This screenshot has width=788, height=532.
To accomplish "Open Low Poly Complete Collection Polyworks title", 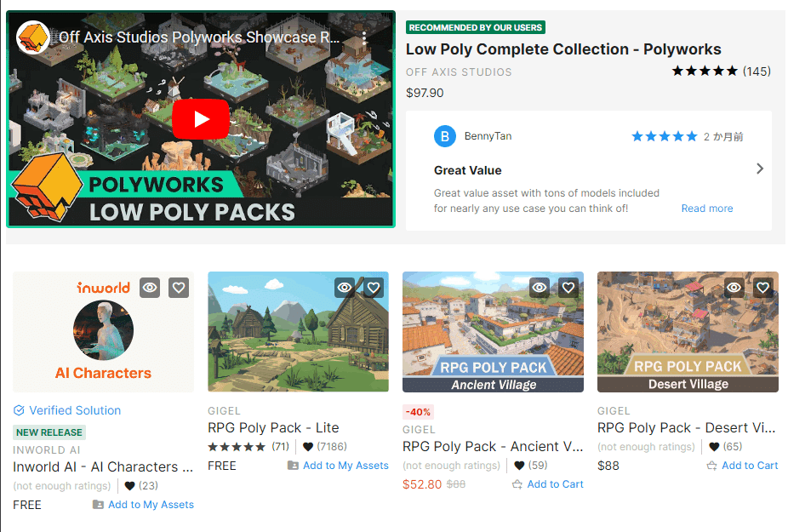I will 563,49.
